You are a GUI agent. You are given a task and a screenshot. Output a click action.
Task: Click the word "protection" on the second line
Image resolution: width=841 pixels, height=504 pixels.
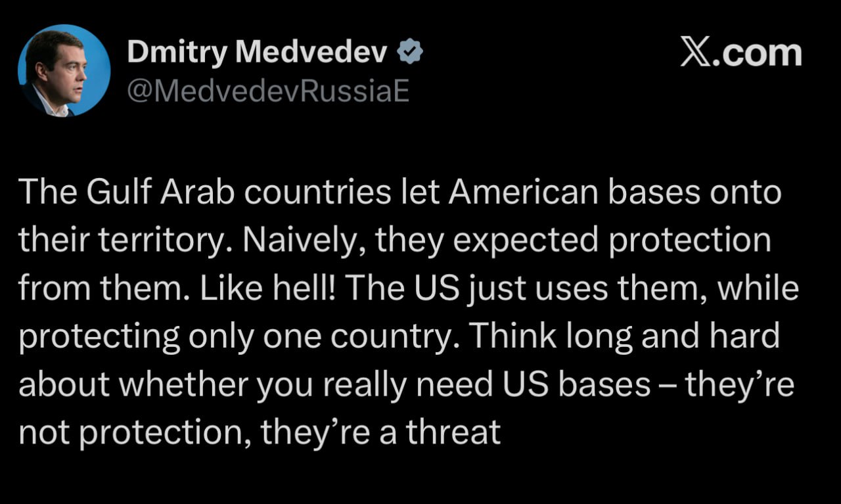coord(689,241)
